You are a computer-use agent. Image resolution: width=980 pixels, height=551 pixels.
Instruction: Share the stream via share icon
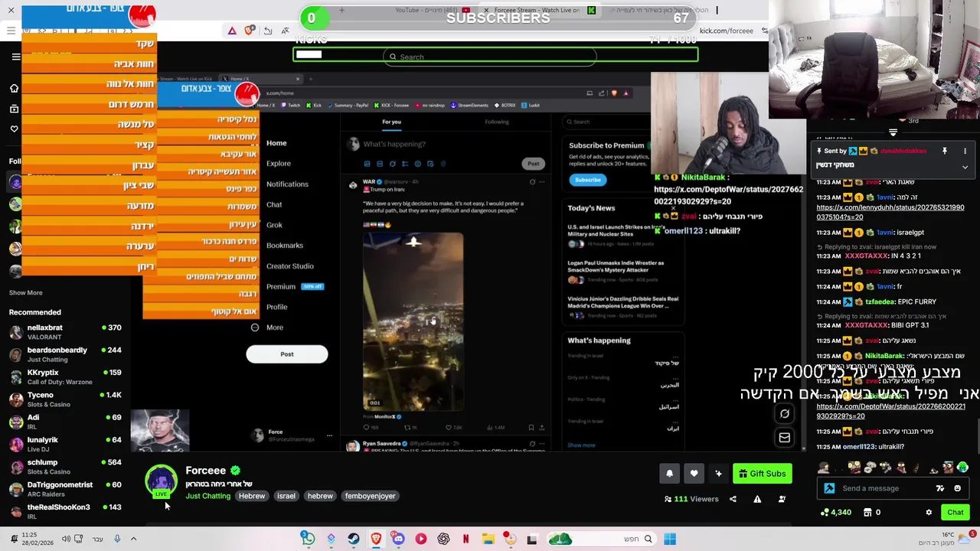[x=733, y=499]
